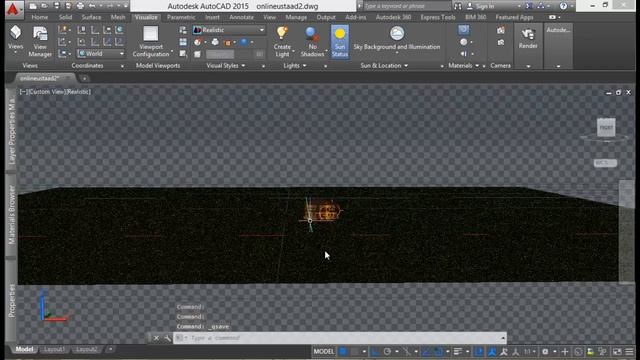Click the Save icon in quick access toolbar
The image size is (640, 360).
click(x=56, y=6)
